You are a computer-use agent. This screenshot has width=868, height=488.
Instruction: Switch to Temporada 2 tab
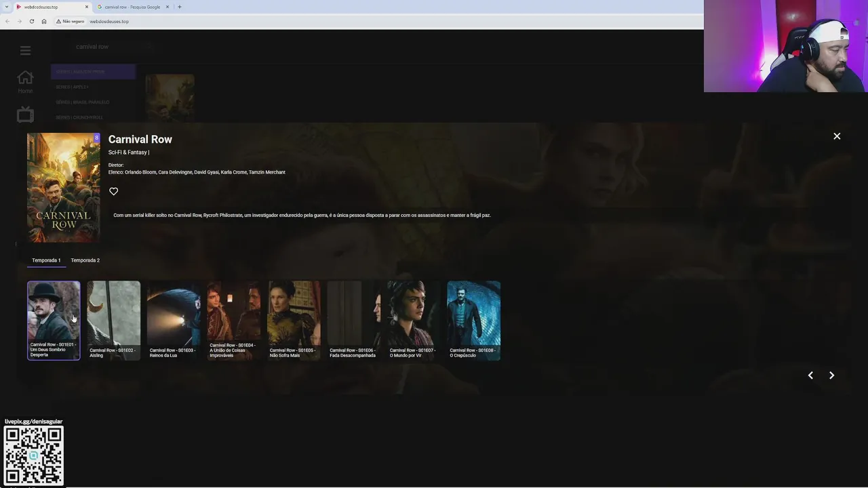pyautogui.click(x=85, y=260)
